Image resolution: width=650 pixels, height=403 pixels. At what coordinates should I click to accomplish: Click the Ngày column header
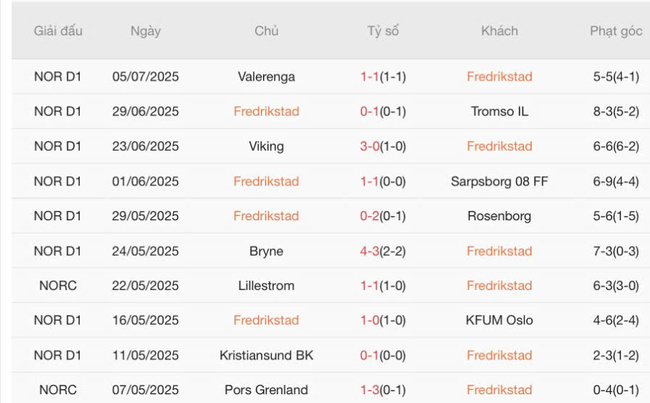pyautogui.click(x=145, y=31)
